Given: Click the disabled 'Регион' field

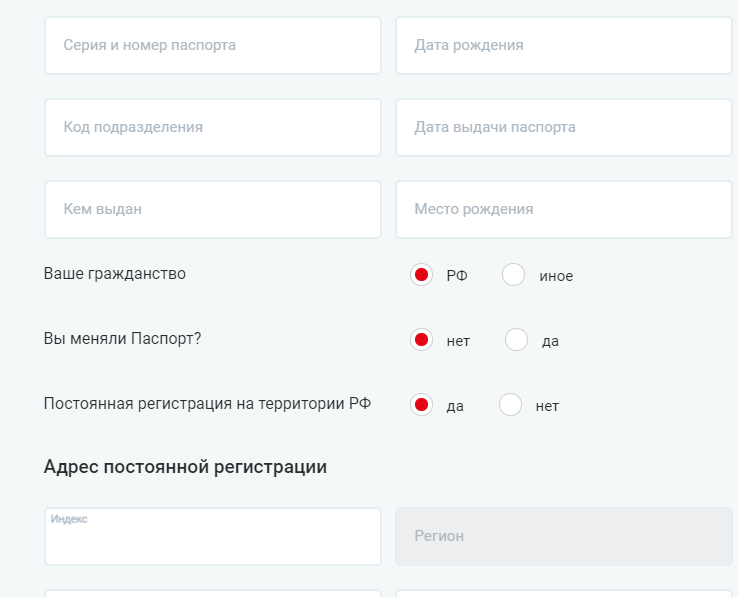Looking at the screenshot, I should 564,536.
